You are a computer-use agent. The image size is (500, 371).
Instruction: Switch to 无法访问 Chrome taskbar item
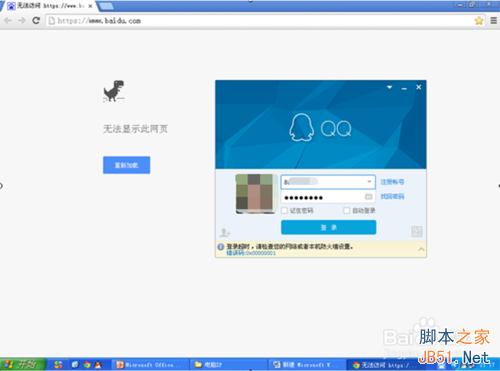coord(385,365)
